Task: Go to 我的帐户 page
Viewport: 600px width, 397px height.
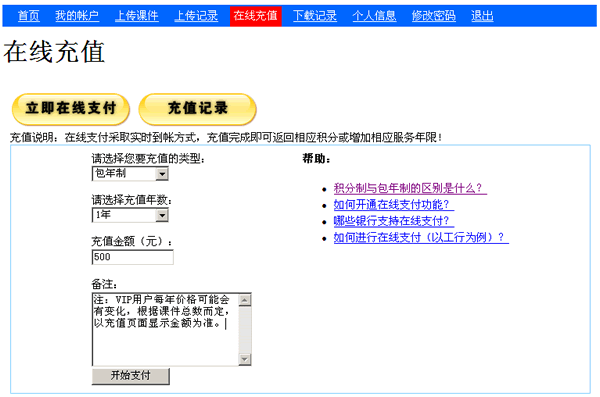Action: [x=77, y=16]
